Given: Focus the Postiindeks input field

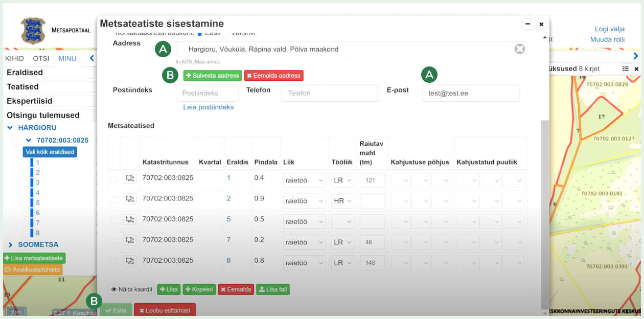Looking at the screenshot, I should click(x=207, y=93).
